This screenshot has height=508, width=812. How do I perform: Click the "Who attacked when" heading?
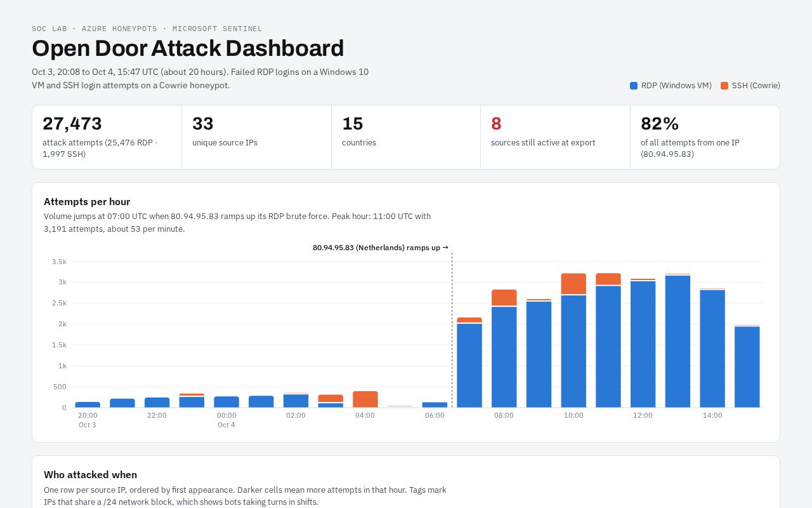[90, 475]
